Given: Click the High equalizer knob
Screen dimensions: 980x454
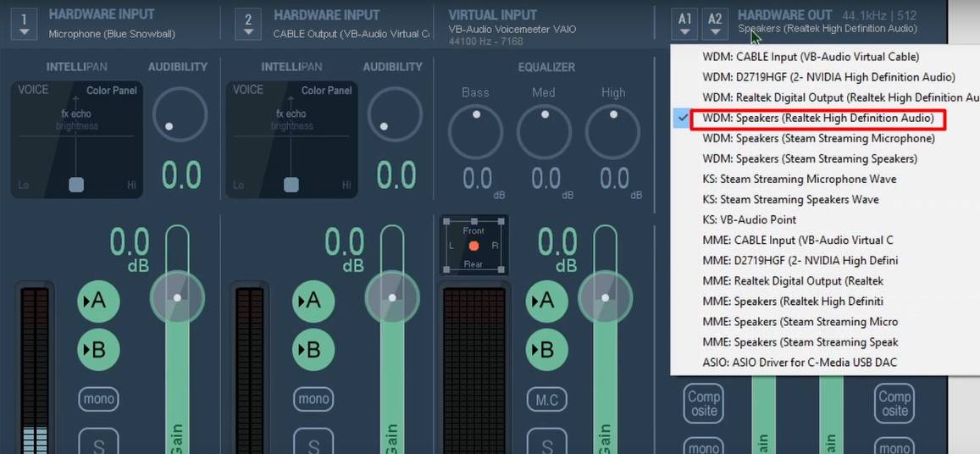Looking at the screenshot, I should click(612, 133).
